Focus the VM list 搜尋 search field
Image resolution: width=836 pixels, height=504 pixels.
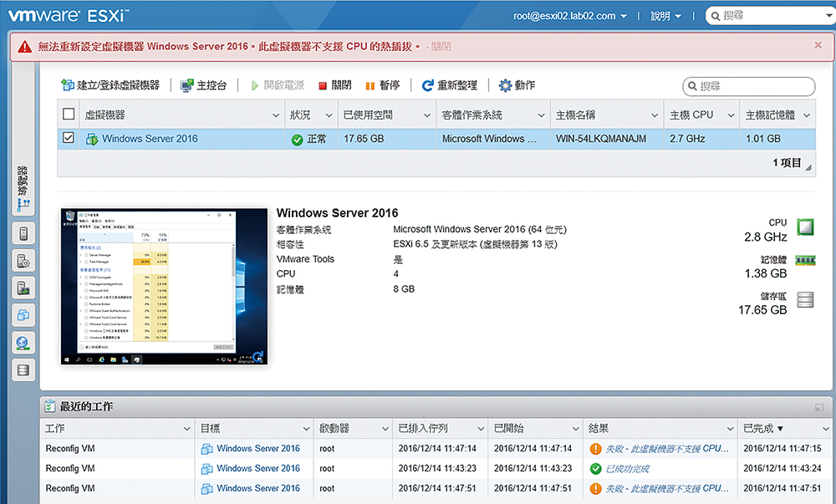748,86
